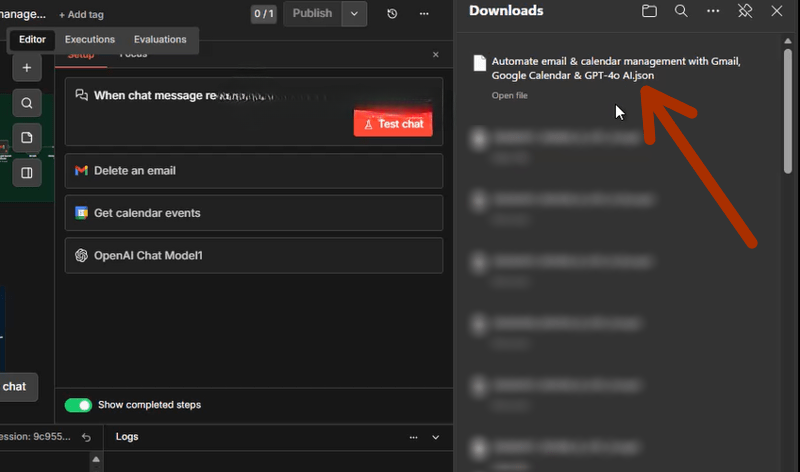The width and height of the screenshot is (800, 472).
Task: Click the Logs label
Action: [127, 437]
